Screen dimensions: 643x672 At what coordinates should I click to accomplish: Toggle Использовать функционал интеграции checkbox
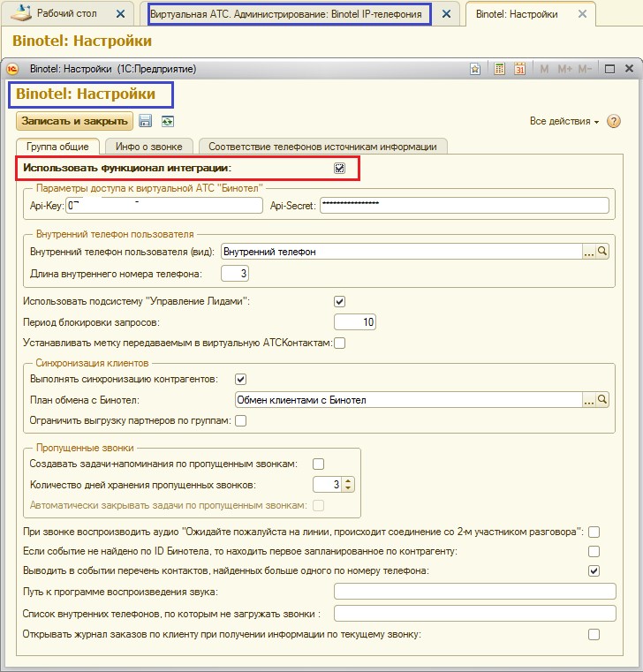[339, 168]
